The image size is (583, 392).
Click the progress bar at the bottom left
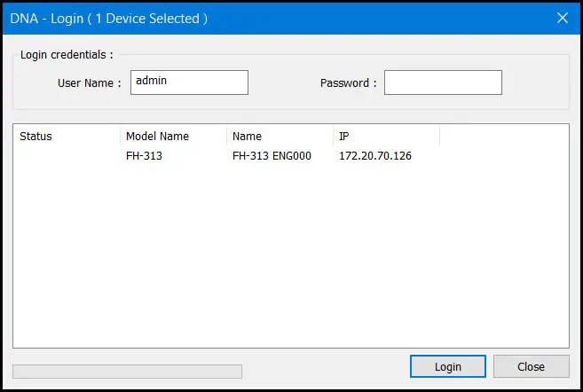tap(127, 371)
